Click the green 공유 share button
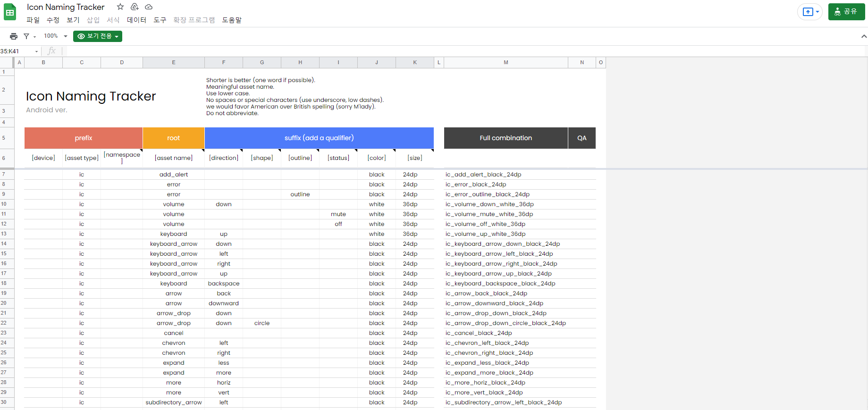The image size is (868, 410). pos(847,12)
